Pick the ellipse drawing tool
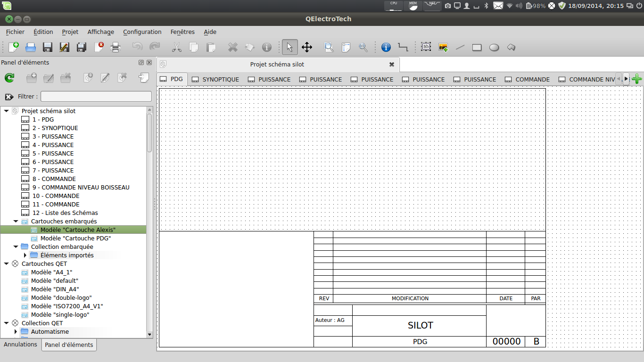This screenshot has height=362, width=644. tap(494, 47)
